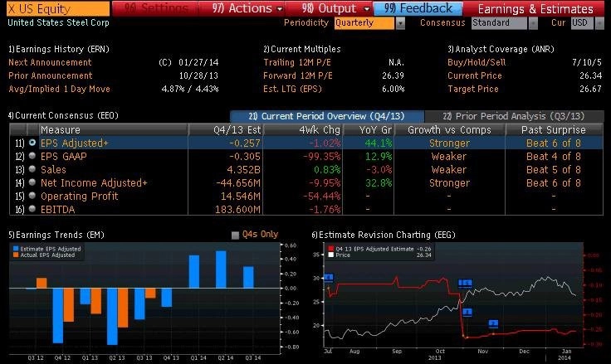Click the Past Surprise column header
The image size is (611, 364).
(554, 129)
